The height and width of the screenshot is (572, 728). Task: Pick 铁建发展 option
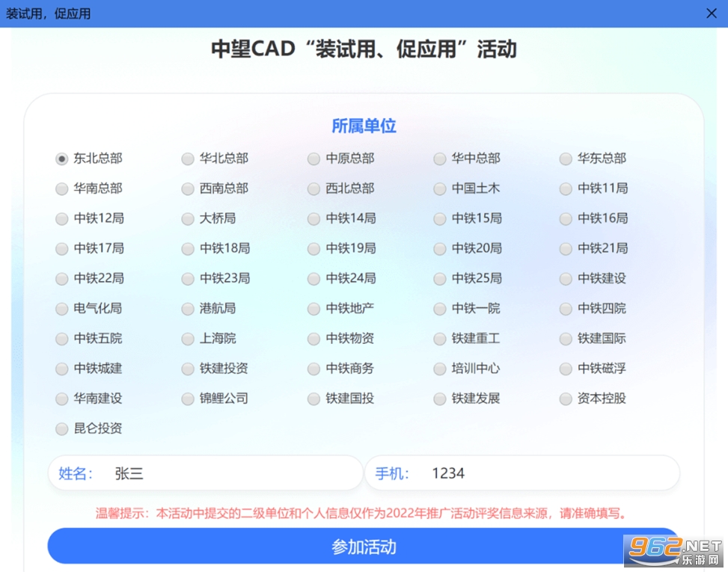click(440, 399)
